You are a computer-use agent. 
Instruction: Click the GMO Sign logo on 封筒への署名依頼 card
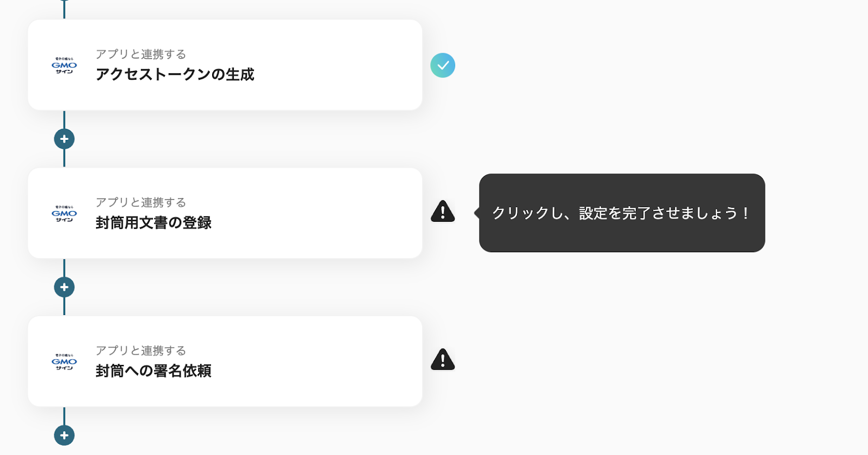[x=64, y=362]
